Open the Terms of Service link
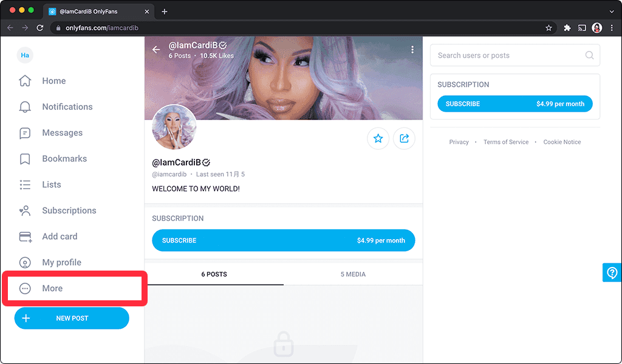622x364 pixels. tap(506, 142)
